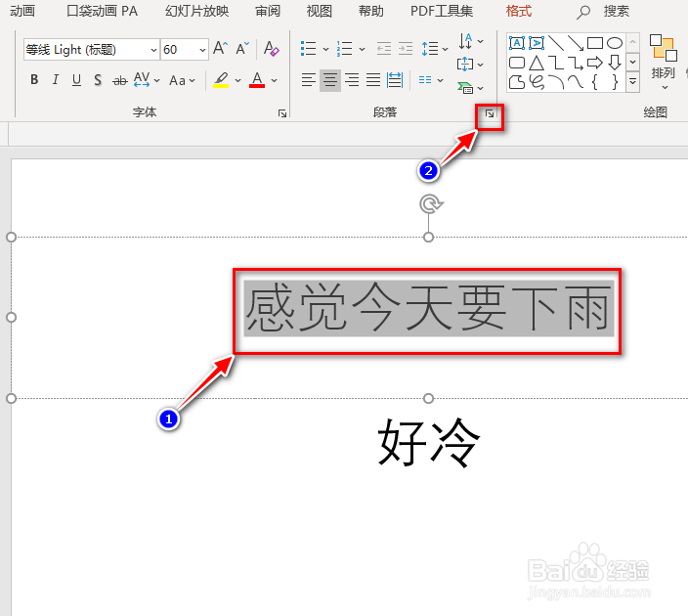Open Font dialog launcher
The height and width of the screenshot is (616, 688).
tap(282, 113)
